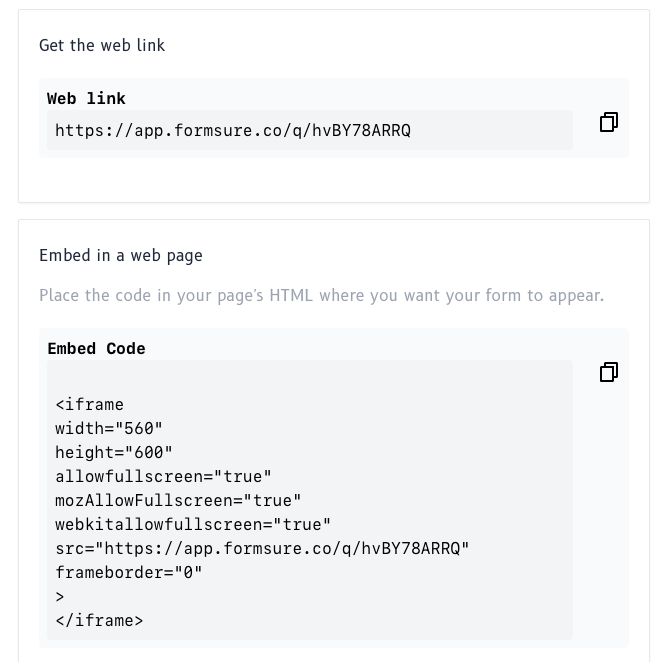Viewport: 661px width, 662px height.
Task: Click the src URL line in embed code
Action: pyautogui.click(x=262, y=548)
